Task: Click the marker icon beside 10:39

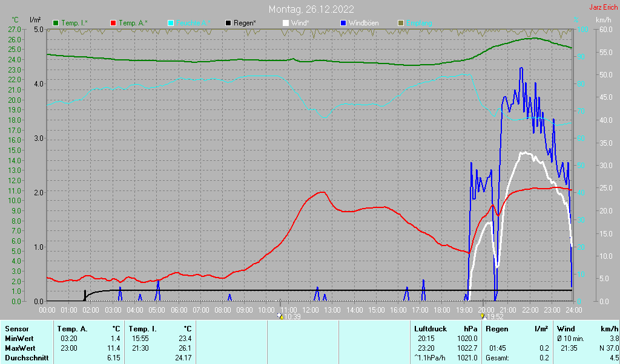Action: pos(280,316)
